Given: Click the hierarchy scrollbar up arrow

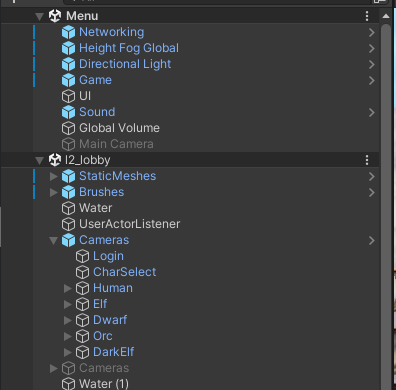Looking at the screenshot, I should [x=386, y=16].
